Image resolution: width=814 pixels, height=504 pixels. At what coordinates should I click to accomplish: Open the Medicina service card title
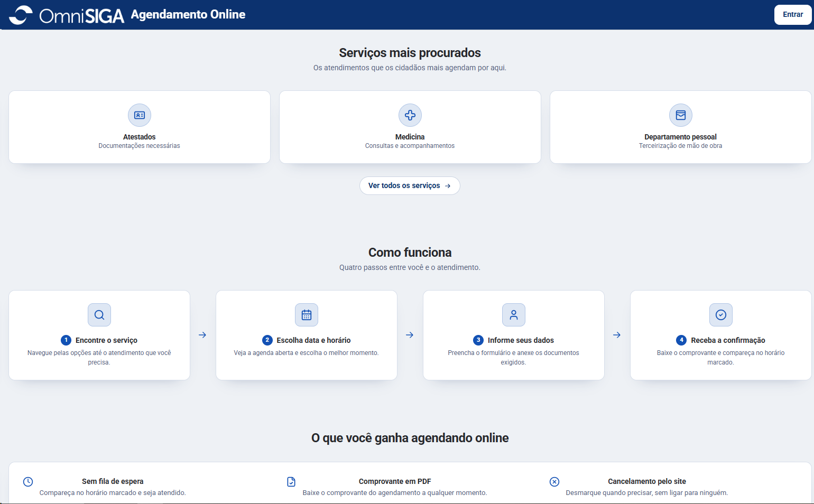click(410, 137)
